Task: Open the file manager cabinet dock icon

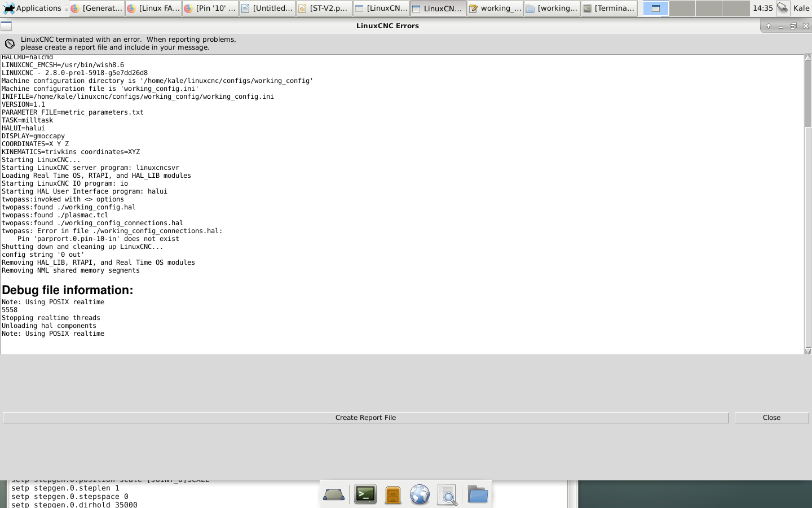Action: pos(393,495)
